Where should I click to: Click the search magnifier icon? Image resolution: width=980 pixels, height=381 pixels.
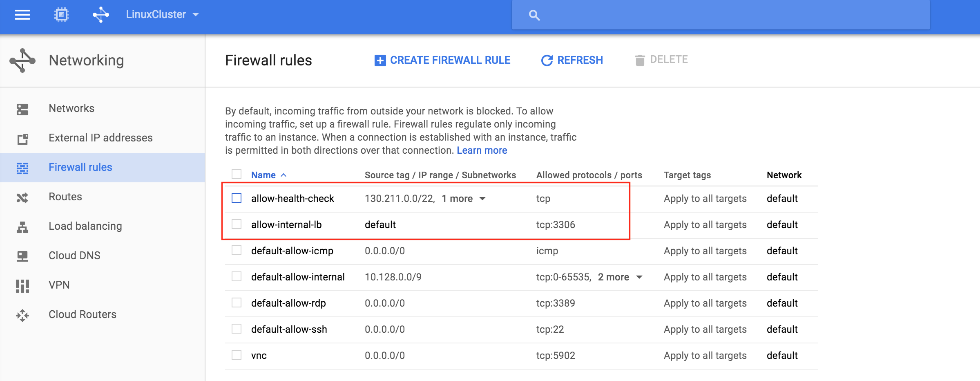pyautogui.click(x=534, y=16)
